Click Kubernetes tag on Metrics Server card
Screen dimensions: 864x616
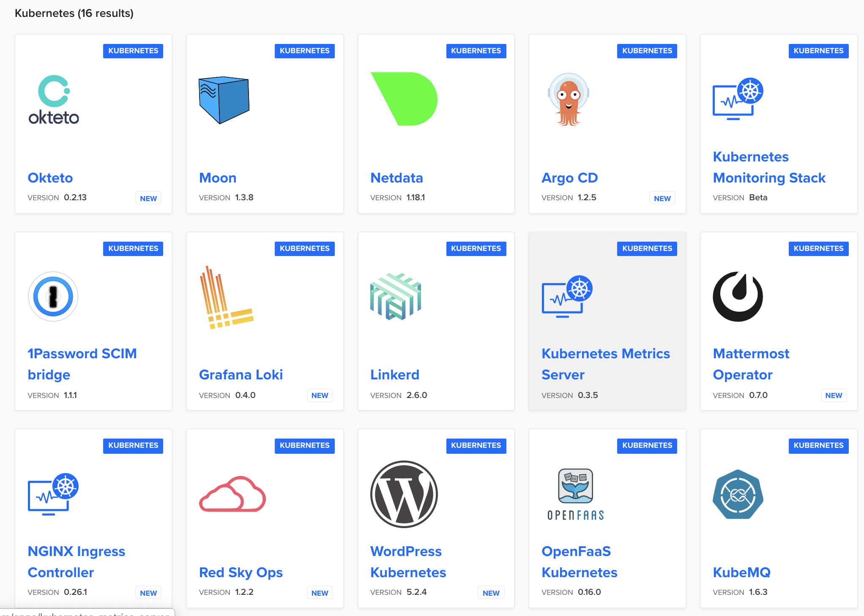(x=647, y=248)
